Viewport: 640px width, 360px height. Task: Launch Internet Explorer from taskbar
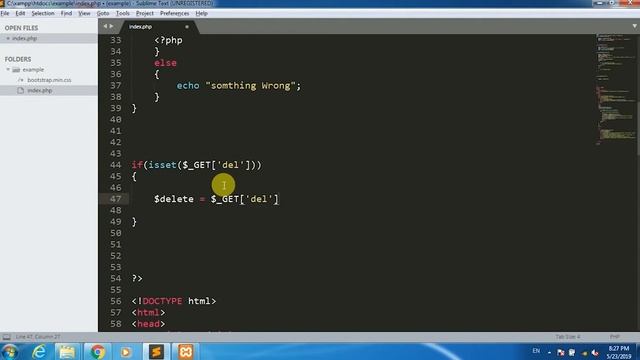40,352
